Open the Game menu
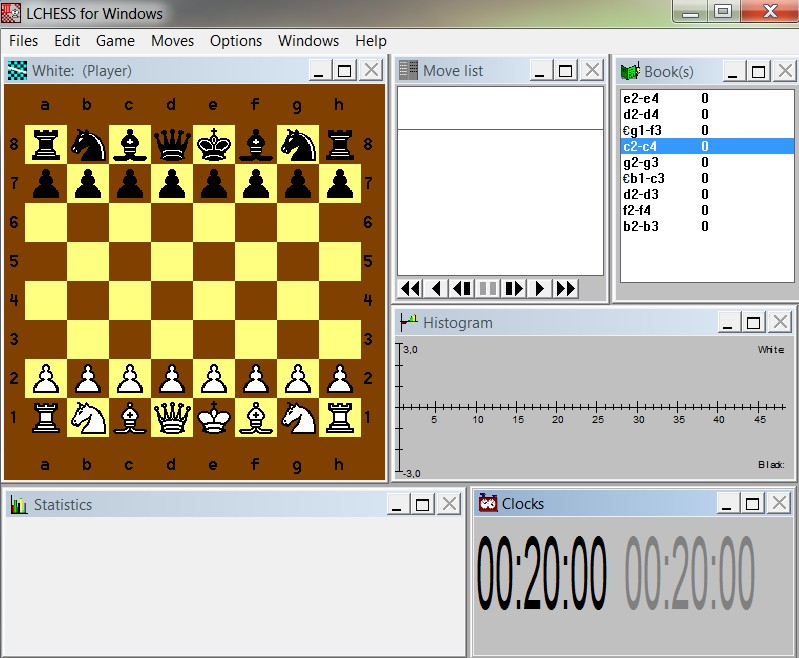This screenshot has width=799, height=658. (x=115, y=41)
